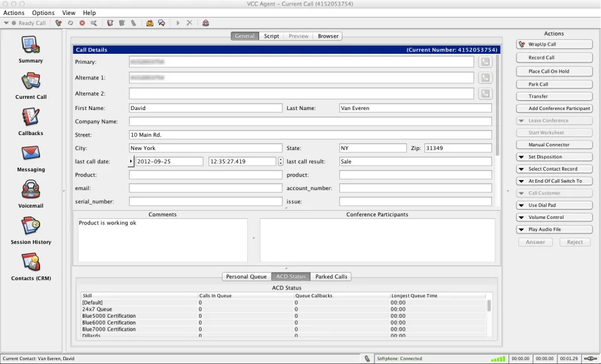This screenshot has height=364, width=601.
Task: Click the red stop icon in toolbar
Action: coord(82,23)
